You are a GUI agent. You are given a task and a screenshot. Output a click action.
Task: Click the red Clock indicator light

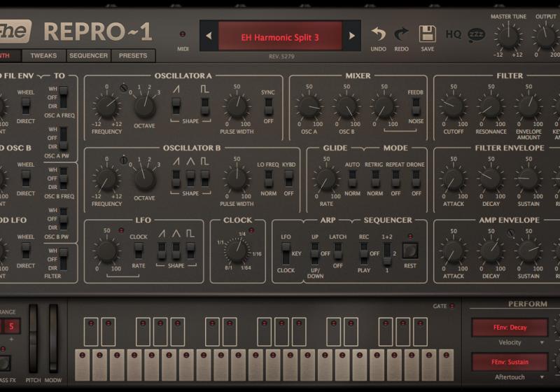coord(251,230)
